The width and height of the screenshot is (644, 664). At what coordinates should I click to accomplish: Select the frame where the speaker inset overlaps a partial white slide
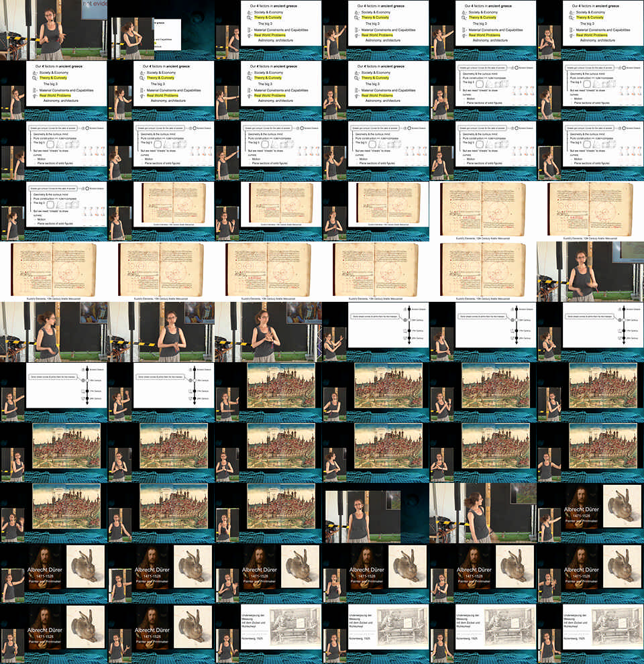161,30
